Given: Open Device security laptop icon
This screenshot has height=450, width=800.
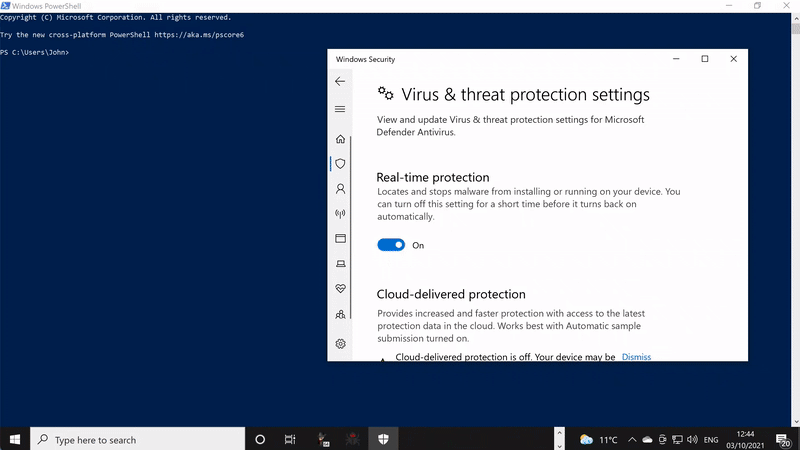Looking at the screenshot, I should pos(340,264).
